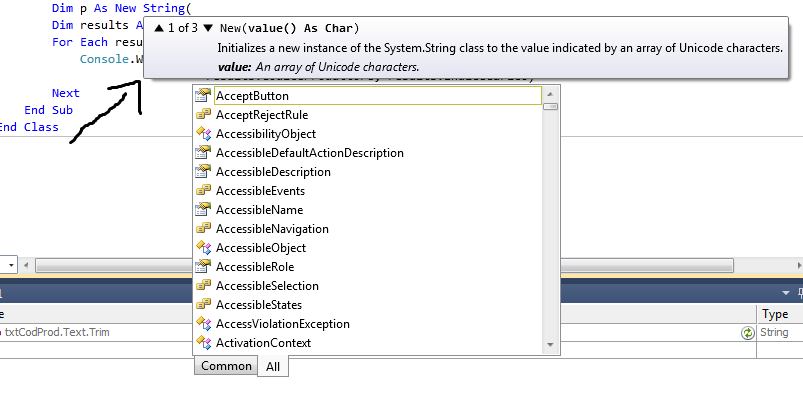
Task: Select AccessibleDefaultActionDescription in completion list
Action: [x=310, y=153]
